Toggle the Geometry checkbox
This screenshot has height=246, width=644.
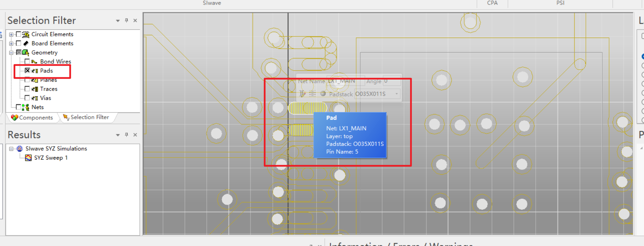point(18,52)
